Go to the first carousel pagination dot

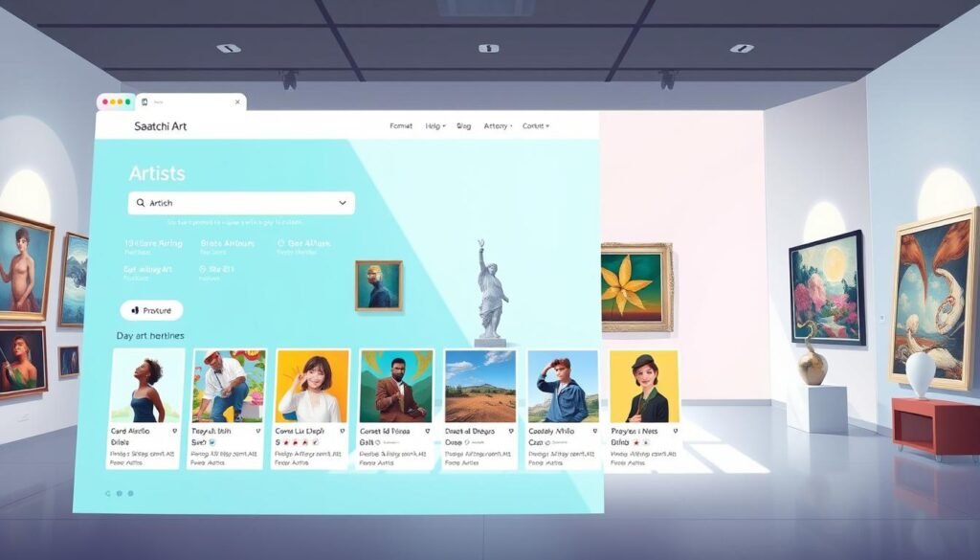tap(108, 494)
